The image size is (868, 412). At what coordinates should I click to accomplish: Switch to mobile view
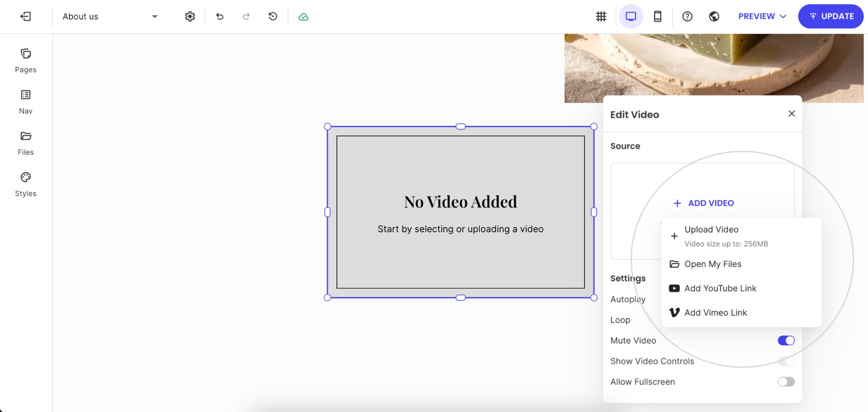657,16
